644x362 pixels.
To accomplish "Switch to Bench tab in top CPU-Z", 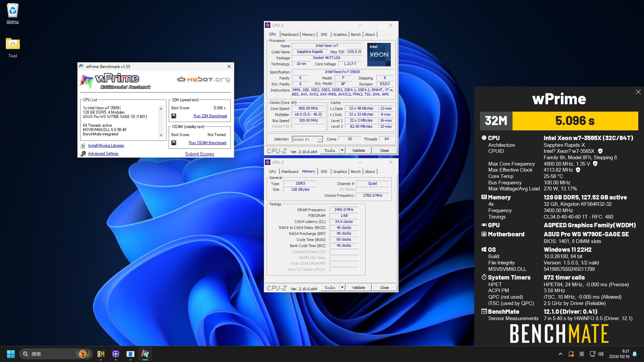I will coord(356,35).
